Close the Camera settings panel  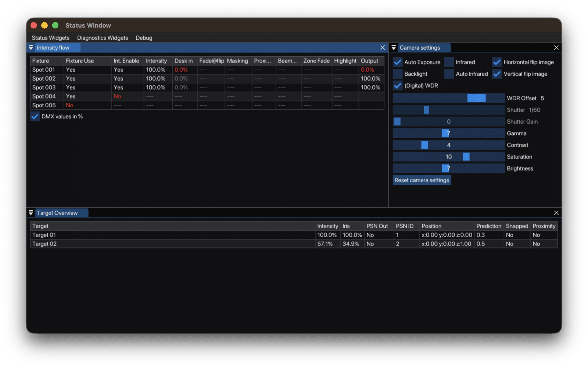tap(556, 48)
